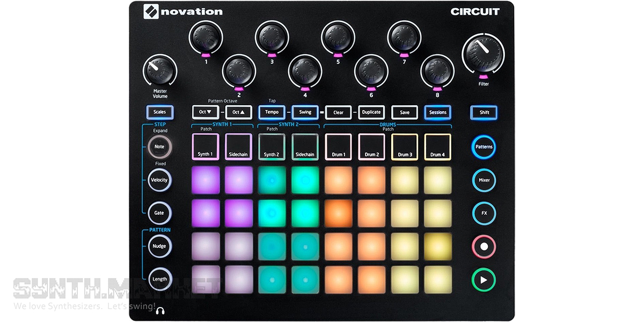Click the Master Volume knob
The height and width of the screenshot is (322, 644).
click(160, 71)
